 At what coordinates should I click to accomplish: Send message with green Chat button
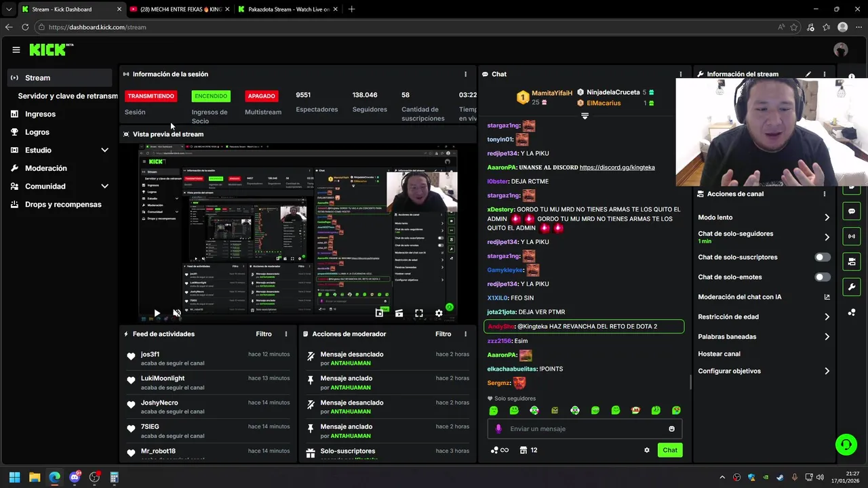[670, 450]
